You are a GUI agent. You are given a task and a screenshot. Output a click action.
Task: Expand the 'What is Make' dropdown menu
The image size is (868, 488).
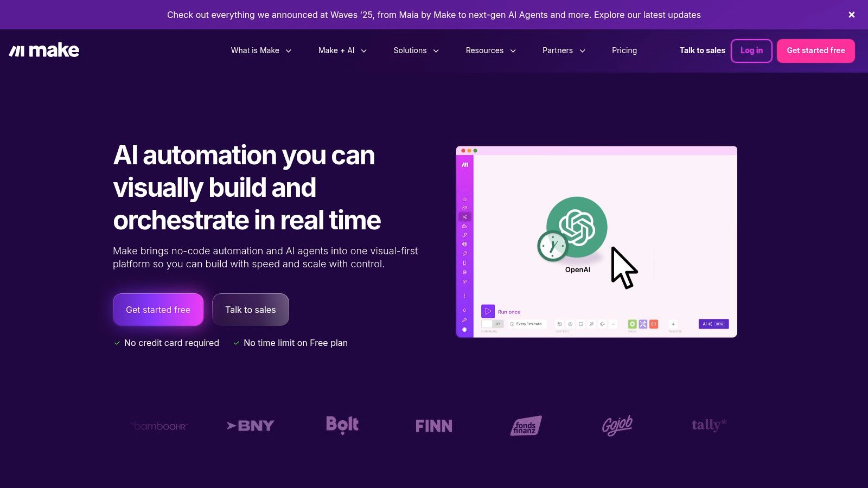260,50
